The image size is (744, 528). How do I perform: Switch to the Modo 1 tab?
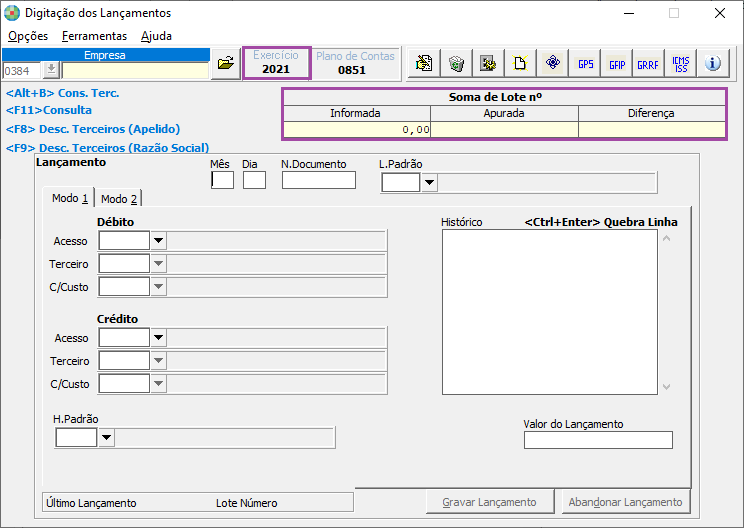69,198
